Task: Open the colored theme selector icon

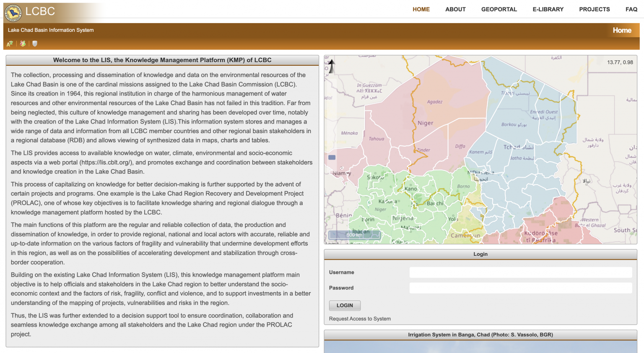Action: click(23, 44)
